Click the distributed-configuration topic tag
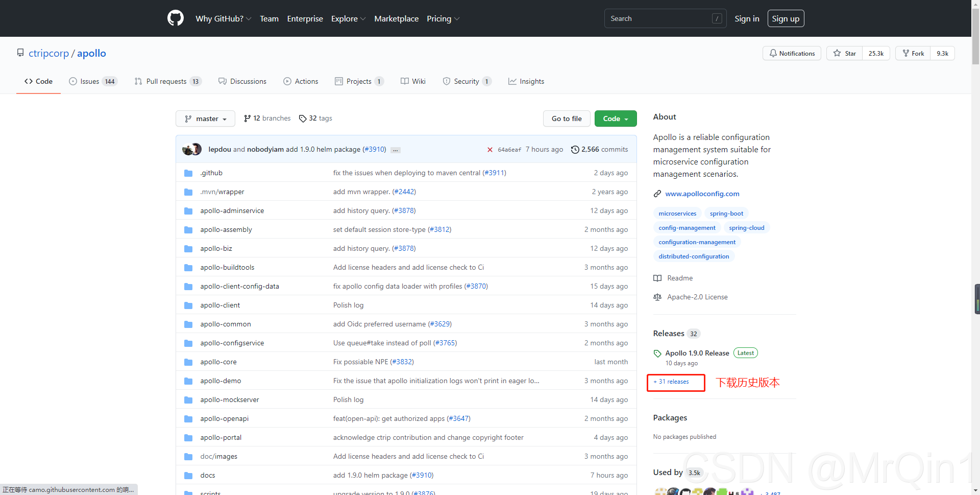The image size is (980, 495). (x=694, y=256)
